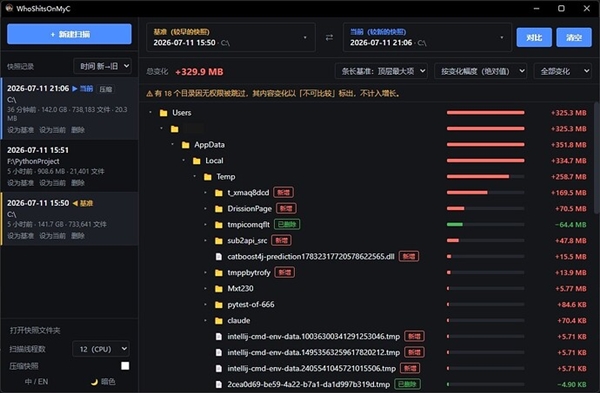Click the sub2api_src folder icon

pyautogui.click(x=219, y=241)
